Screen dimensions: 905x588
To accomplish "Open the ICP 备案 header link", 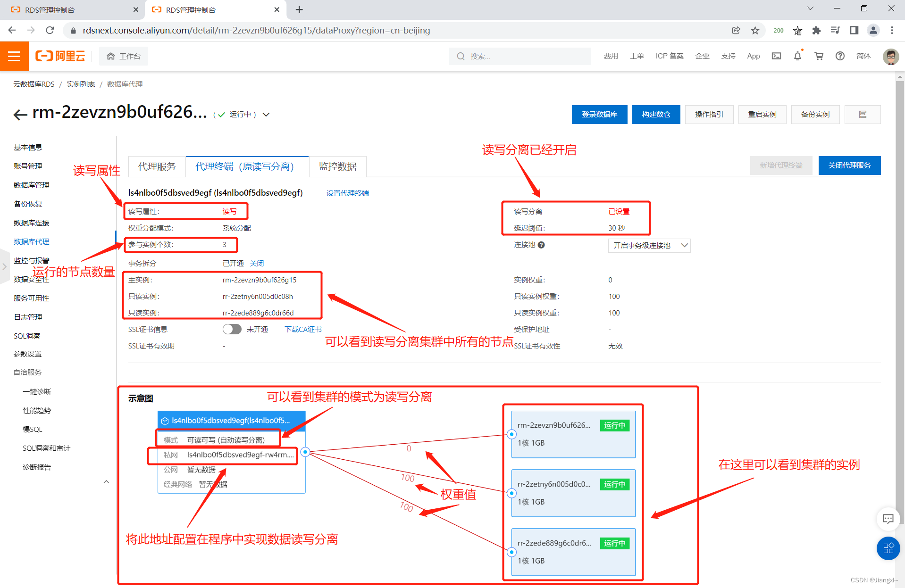I will point(670,56).
